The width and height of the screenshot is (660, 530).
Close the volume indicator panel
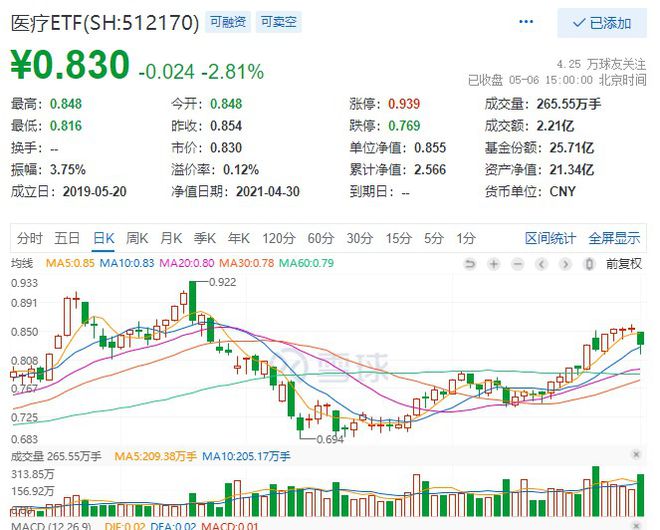[x=636, y=454]
